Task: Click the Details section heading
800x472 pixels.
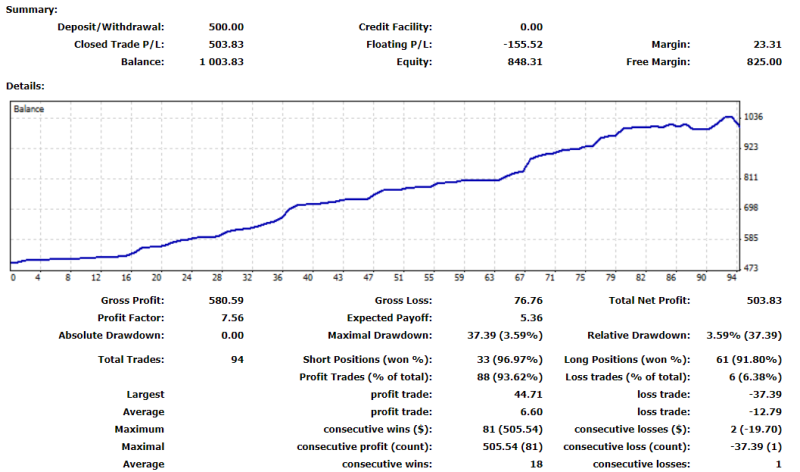Action: tap(25, 86)
